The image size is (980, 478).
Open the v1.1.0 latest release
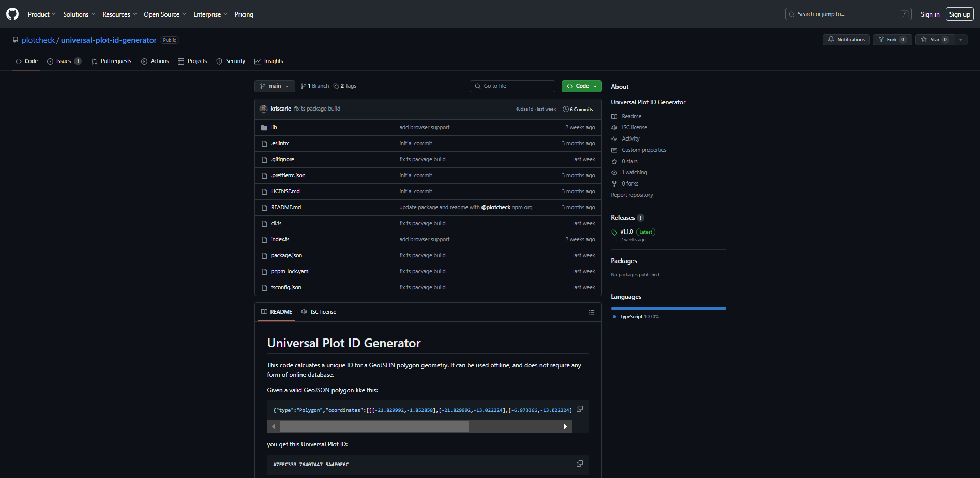[627, 232]
